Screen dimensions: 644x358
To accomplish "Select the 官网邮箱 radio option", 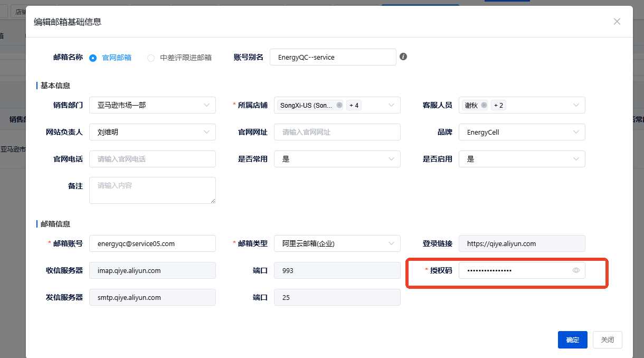I will (x=93, y=58).
